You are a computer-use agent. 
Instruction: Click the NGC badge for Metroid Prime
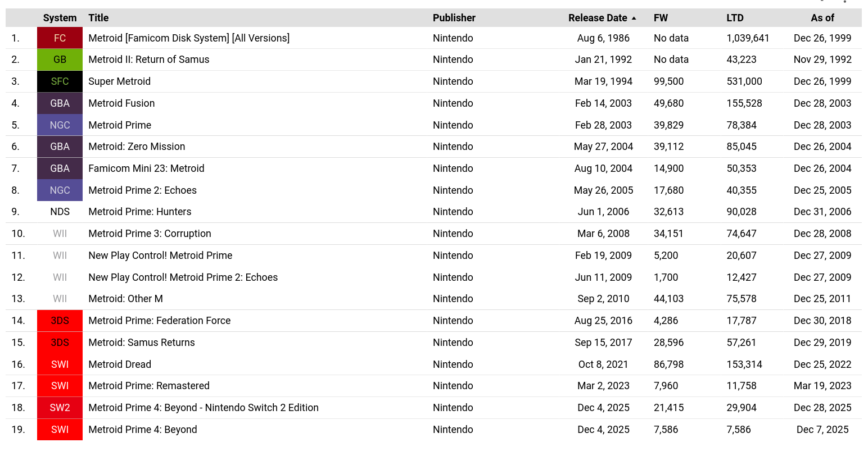60,125
